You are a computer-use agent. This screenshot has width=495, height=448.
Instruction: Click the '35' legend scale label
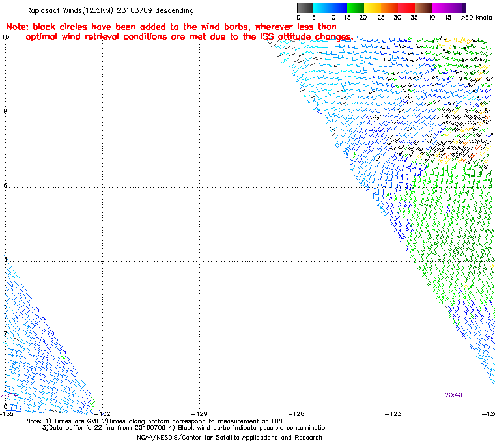(x=414, y=18)
